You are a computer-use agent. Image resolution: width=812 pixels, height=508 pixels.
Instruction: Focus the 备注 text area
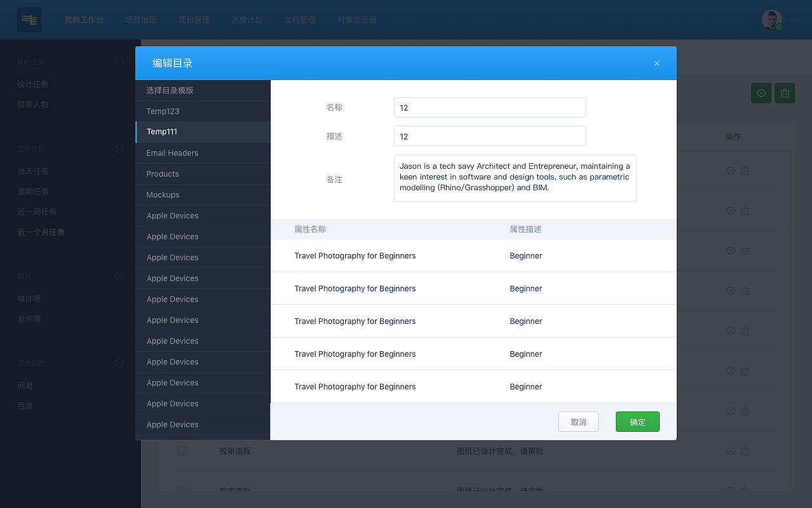pos(515,178)
